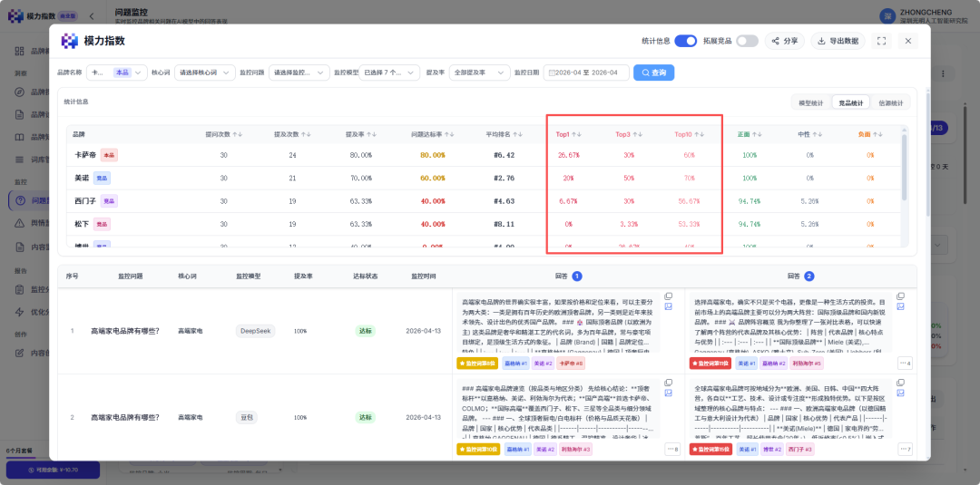Click the 卡萨帝 brand row name

pos(83,155)
